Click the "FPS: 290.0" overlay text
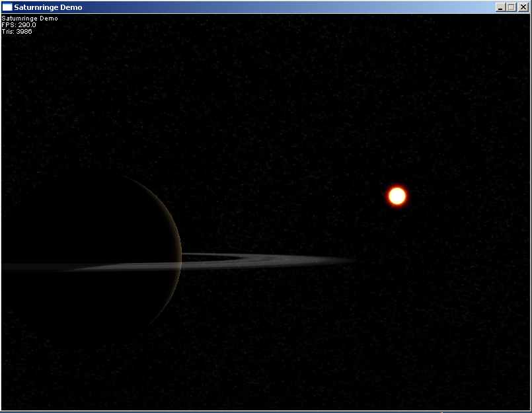The height and width of the screenshot is (413, 532). tap(19, 24)
